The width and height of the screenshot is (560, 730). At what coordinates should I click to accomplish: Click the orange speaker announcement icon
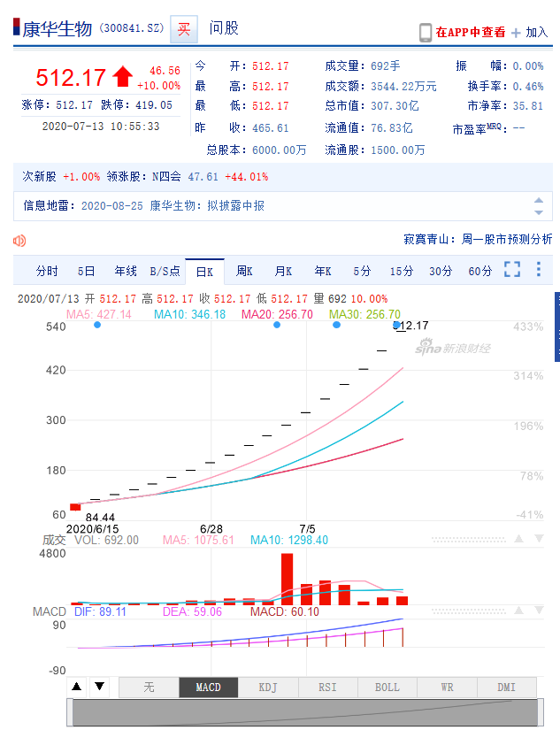coord(19,241)
